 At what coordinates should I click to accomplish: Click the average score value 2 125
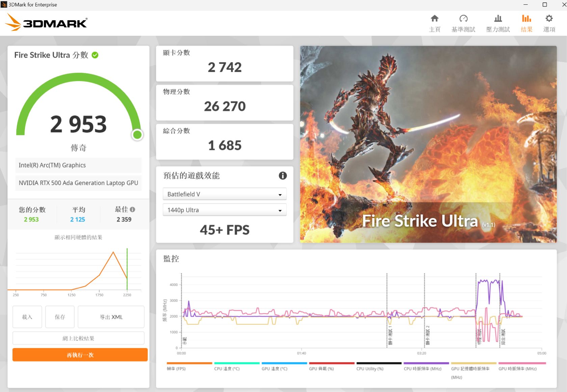(x=78, y=219)
